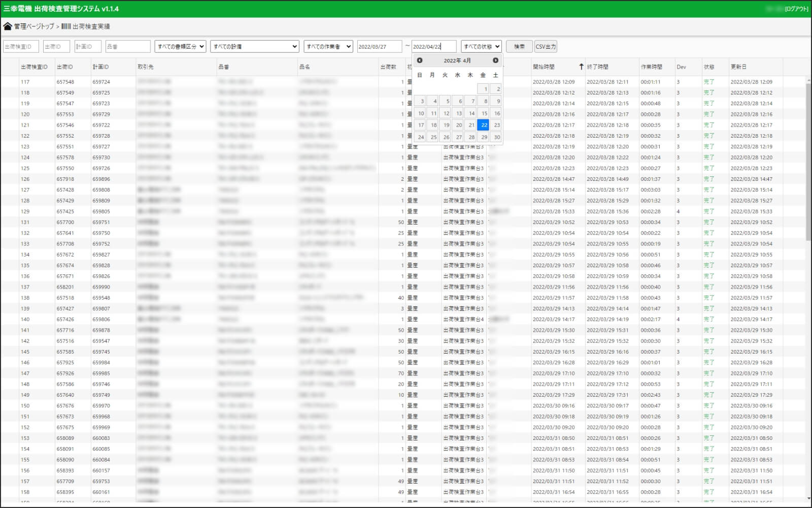Click the CSV出力 button
The width and height of the screenshot is (812, 508).
(x=546, y=46)
